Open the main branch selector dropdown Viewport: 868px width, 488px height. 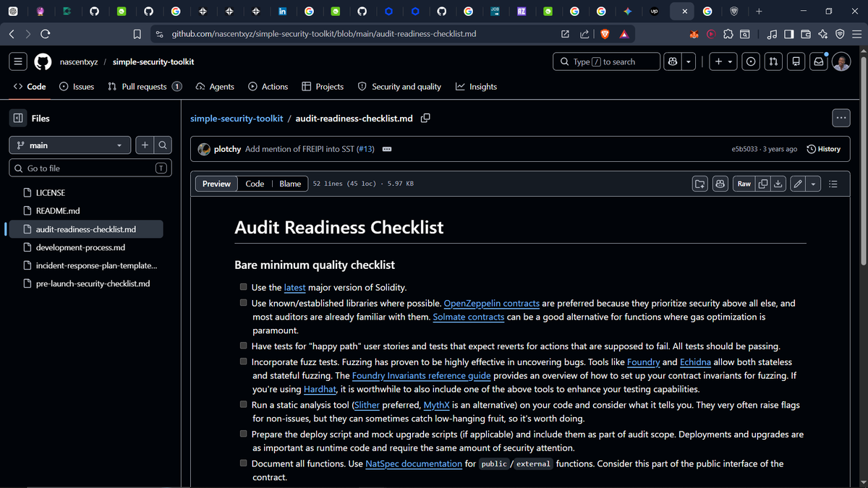[x=70, y=145]
